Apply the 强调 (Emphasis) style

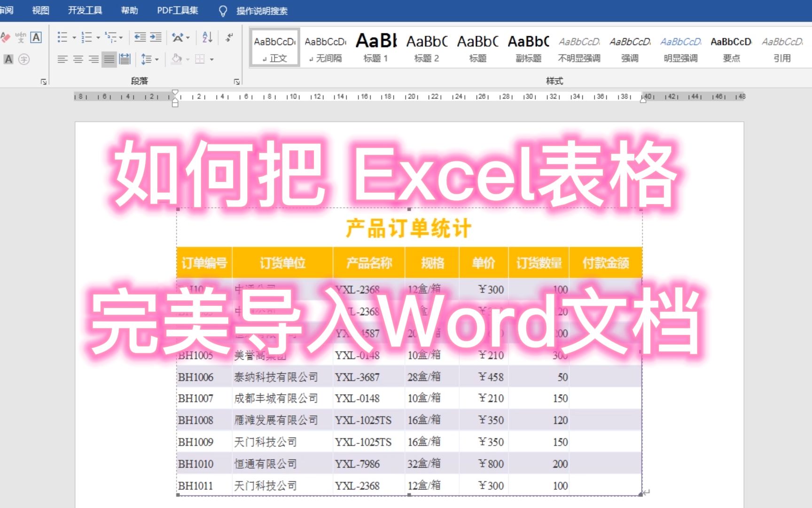pos(630,48)
